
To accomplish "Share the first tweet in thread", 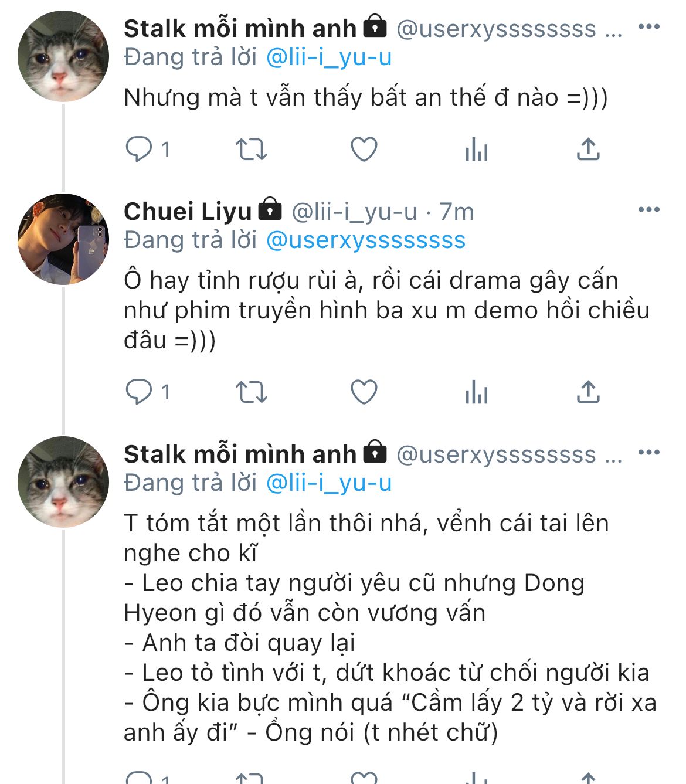I will [588, 149].
